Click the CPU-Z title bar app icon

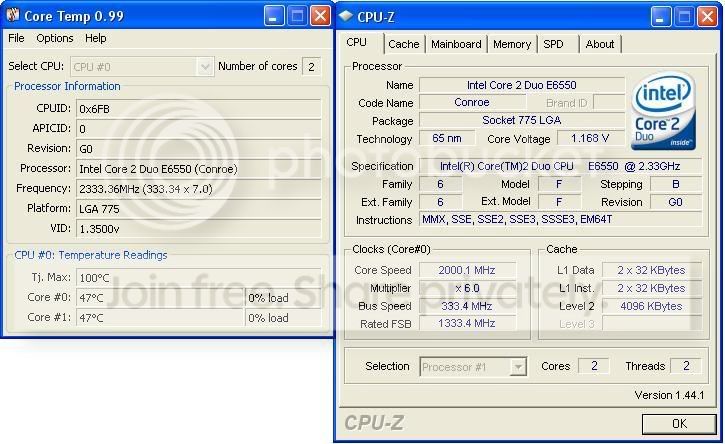[x=345, y=16]
